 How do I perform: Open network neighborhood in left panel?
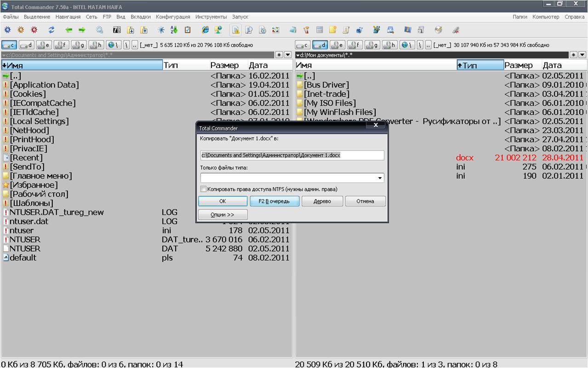pos(113,45)
